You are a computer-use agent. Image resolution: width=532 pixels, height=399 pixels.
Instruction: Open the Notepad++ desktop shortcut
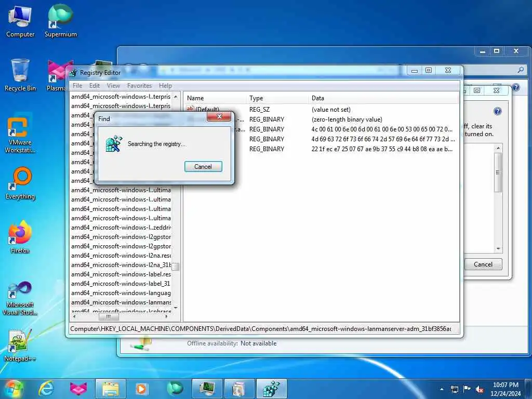tap(20, 345)
